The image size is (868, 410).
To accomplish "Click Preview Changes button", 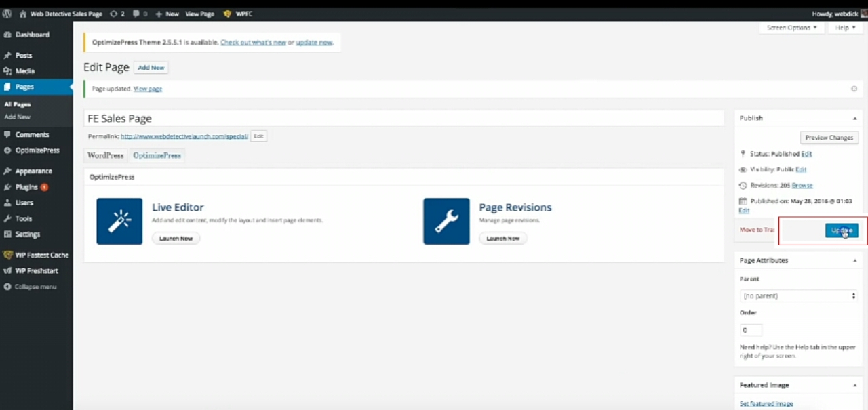I will pyautogui.click(x=829, y=138).
